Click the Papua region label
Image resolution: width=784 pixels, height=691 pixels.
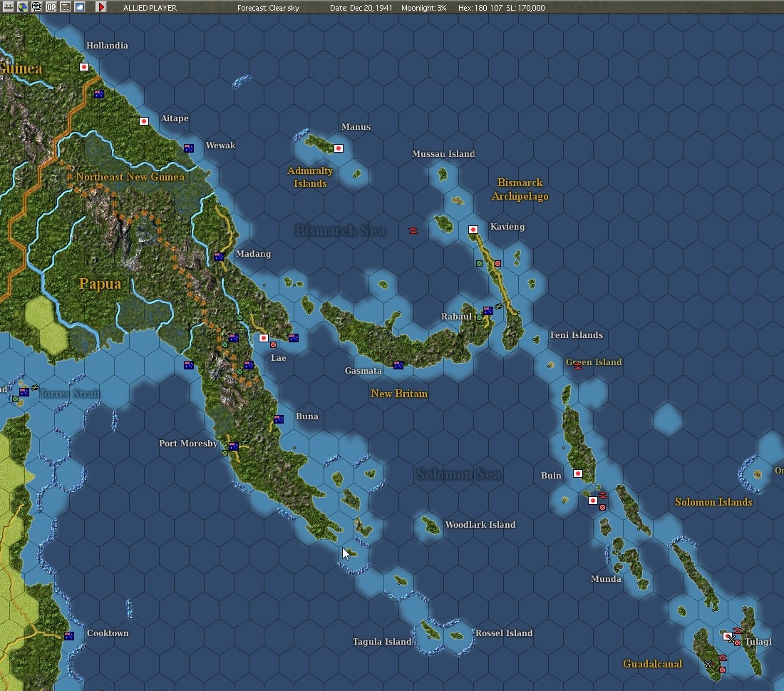(100, 284)
